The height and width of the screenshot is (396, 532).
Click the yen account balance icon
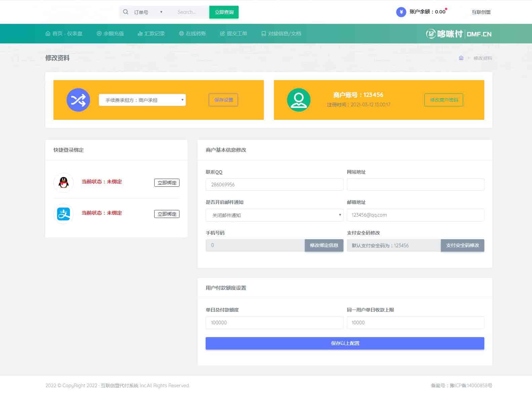click(x=401, y=12)
